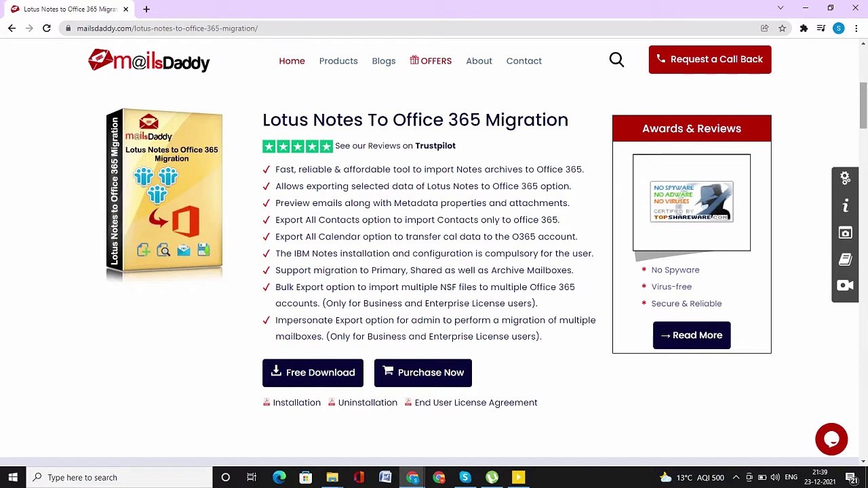Bookmark this page with the star icon
The width and height of the screenshot is (868, 488).
(782, 28)
